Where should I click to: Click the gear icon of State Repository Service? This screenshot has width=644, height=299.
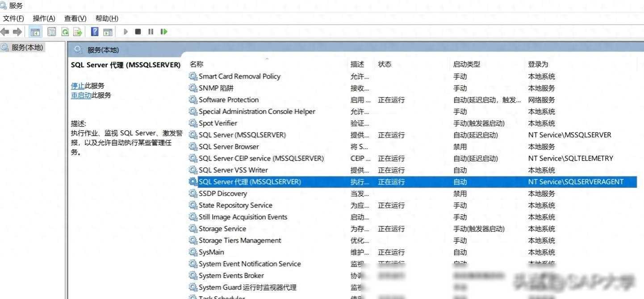pyautogui.click(x=193, y=205)
